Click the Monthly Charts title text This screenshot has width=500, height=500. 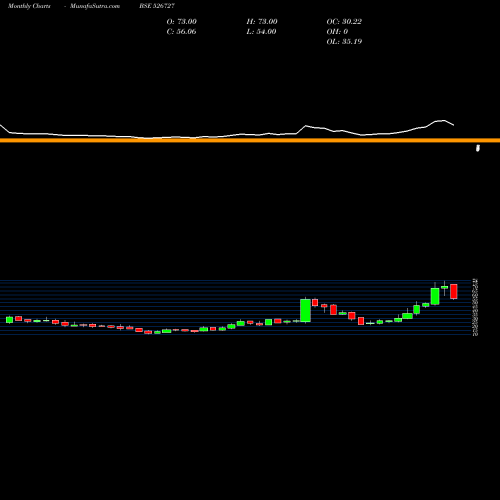(29, 6)
